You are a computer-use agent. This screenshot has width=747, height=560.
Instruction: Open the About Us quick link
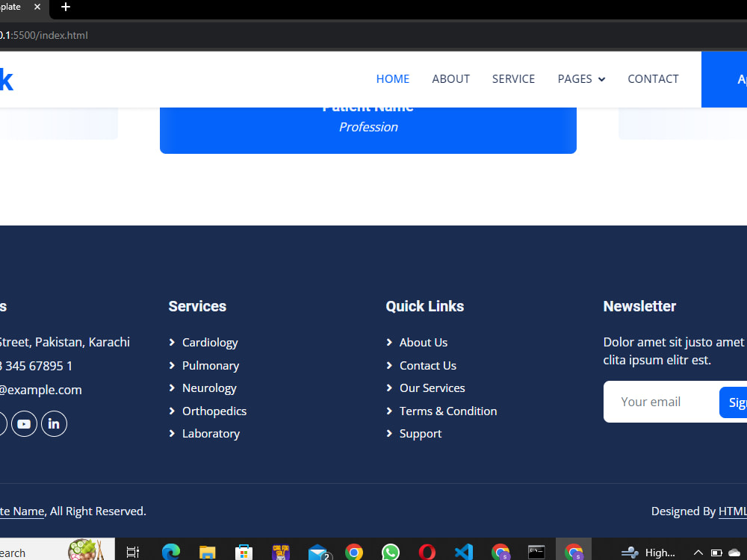point(424,343)
